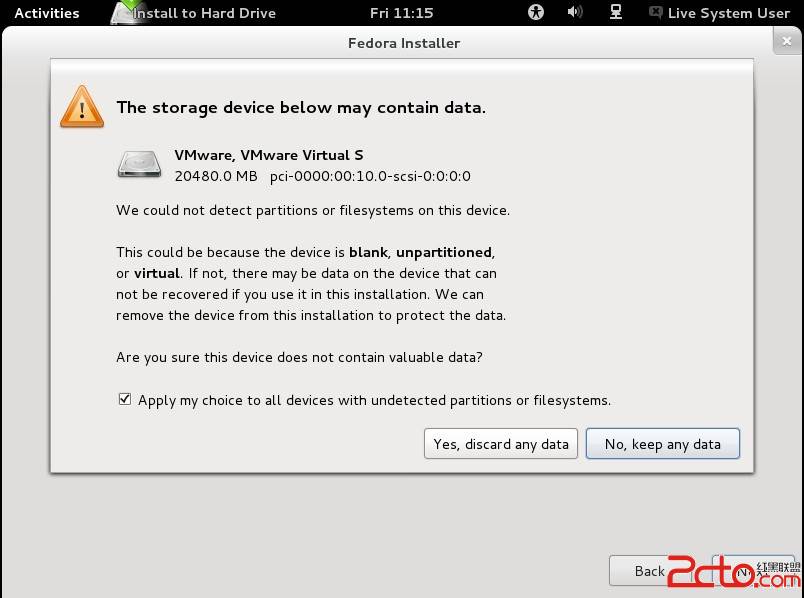Image resolution: width=804 pixels, height=598 pixels.
Task: Toggle via 'Apply my choice to all devices' label
Action: (374, 401)
